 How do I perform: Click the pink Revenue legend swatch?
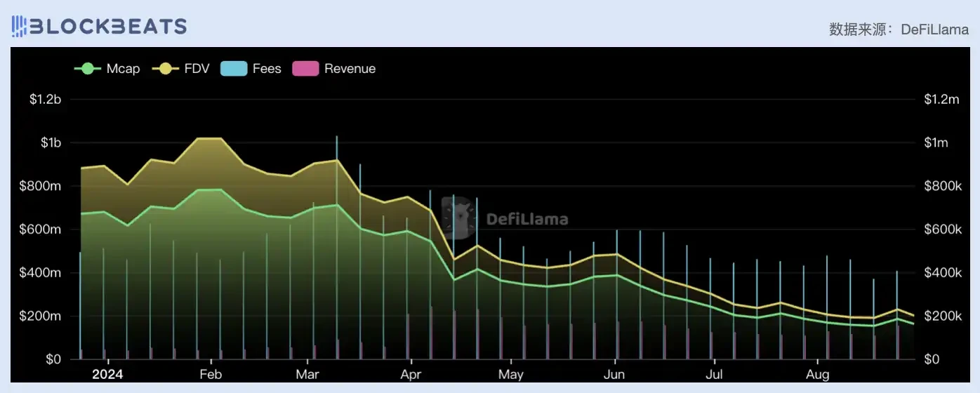(x=305, y=69)
